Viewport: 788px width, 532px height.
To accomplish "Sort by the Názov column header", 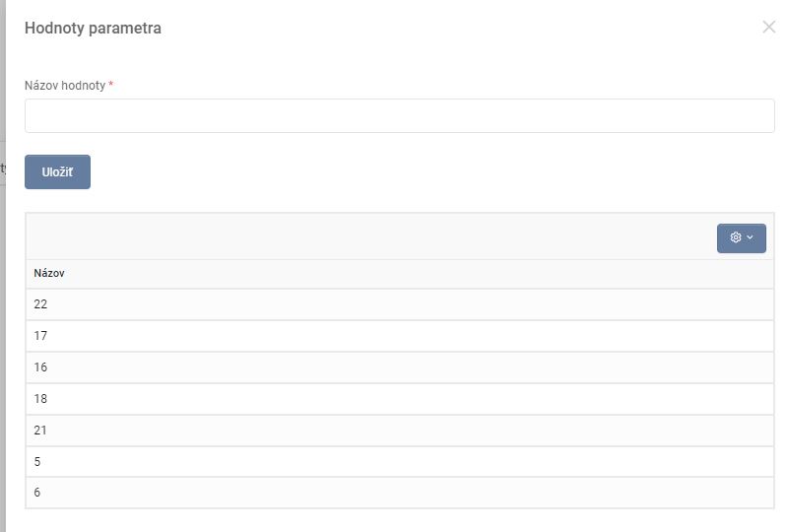I will (49, 273).
